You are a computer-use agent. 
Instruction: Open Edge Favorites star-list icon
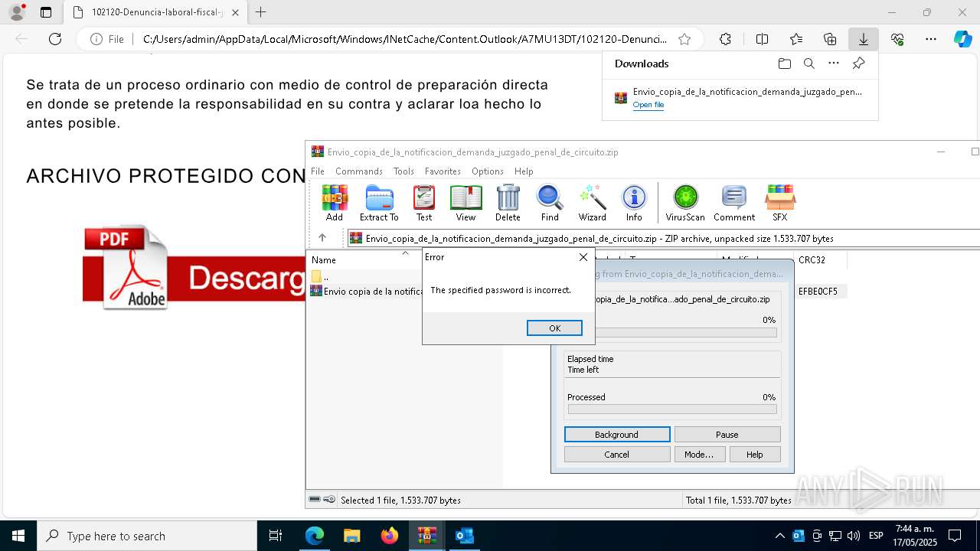(x=796, y=39)
